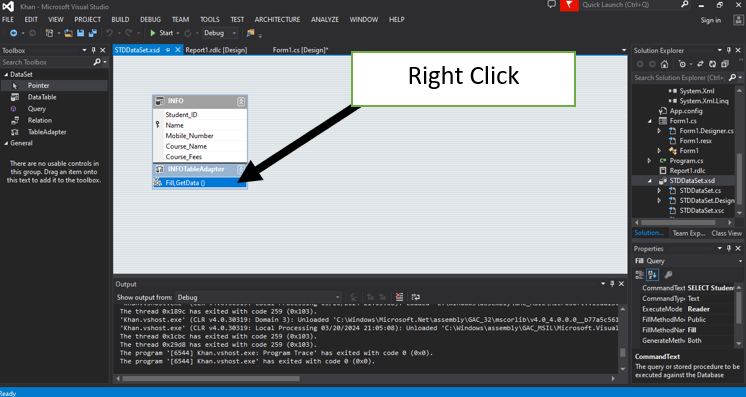Open the Show output from dropdown

point(258,297)
